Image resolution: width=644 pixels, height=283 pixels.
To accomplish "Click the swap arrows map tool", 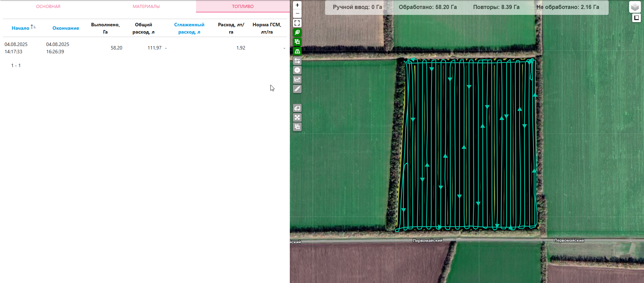I will 297,61.
